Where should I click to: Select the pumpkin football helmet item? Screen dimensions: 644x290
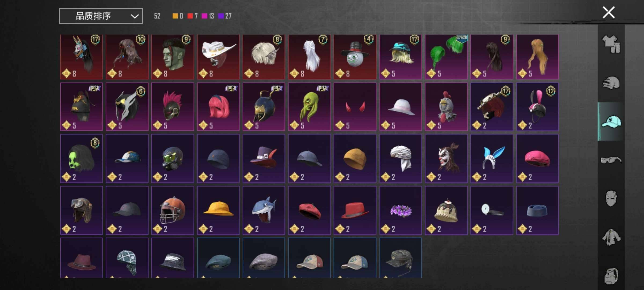pos(173,210)
